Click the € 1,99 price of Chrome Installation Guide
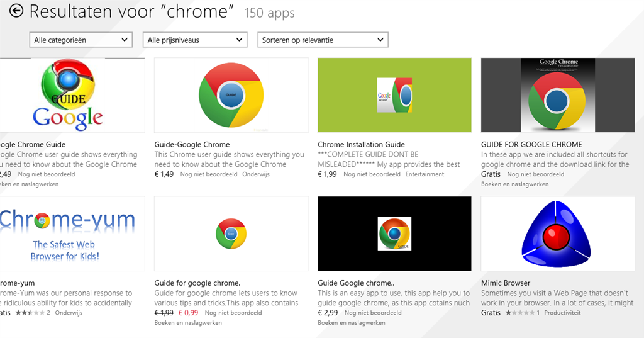This screenshot has height=338, width=644. (x=327, y=174)
